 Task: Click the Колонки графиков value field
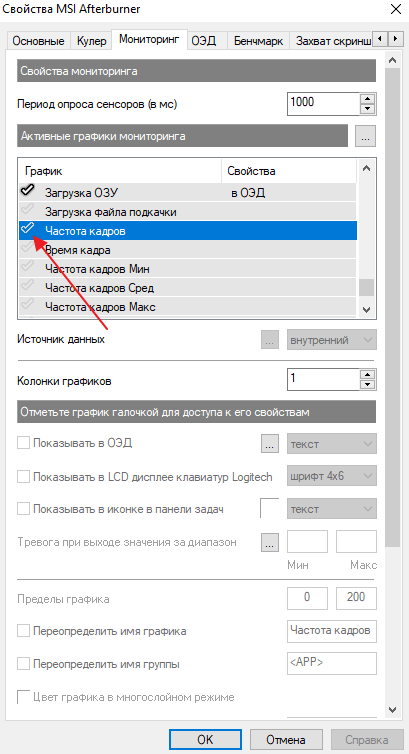323,380
